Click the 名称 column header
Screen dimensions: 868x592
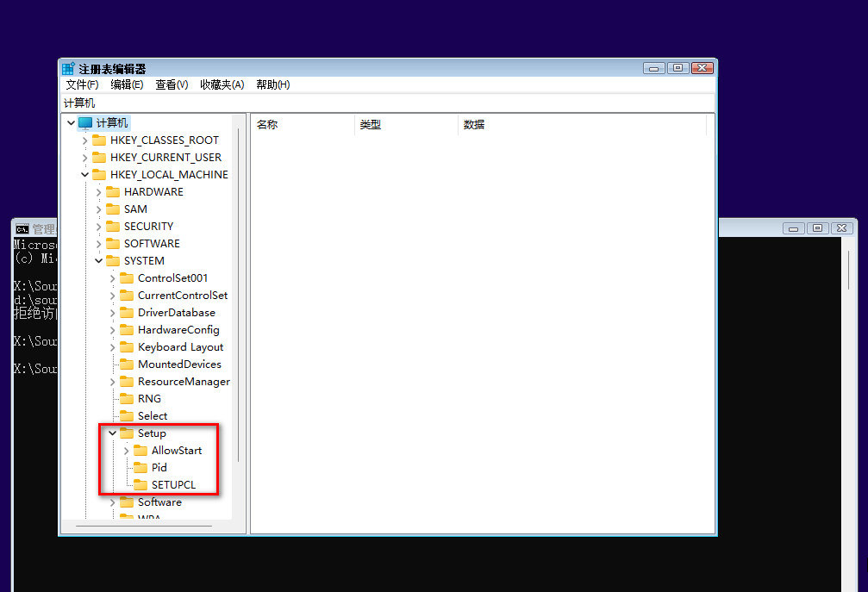[x=303, y=124]
